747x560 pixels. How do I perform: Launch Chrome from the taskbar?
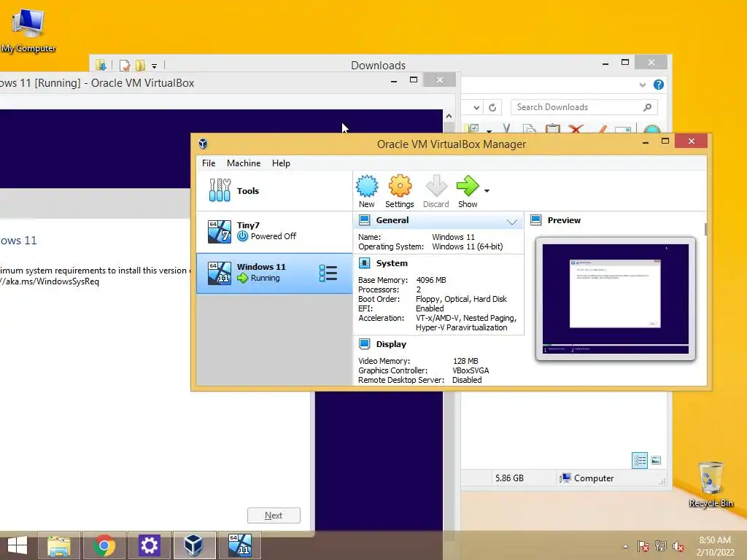tap(104, 545)
